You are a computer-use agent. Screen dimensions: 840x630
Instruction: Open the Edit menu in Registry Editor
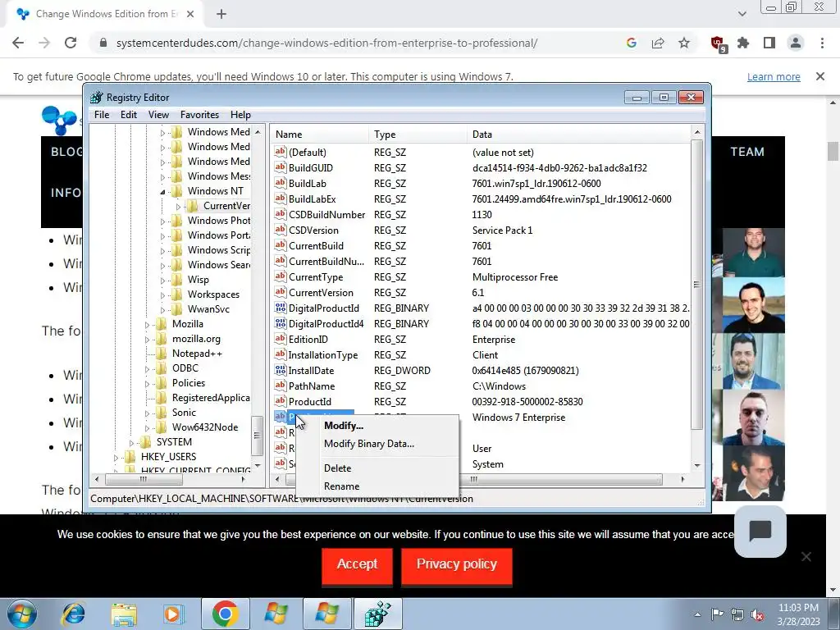[x=129, y=115]
